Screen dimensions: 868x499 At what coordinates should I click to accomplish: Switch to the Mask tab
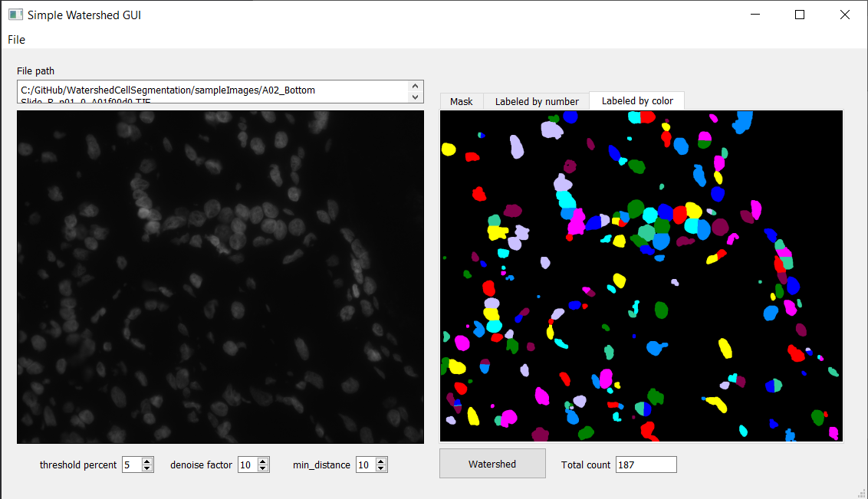[x=461, y=101]
